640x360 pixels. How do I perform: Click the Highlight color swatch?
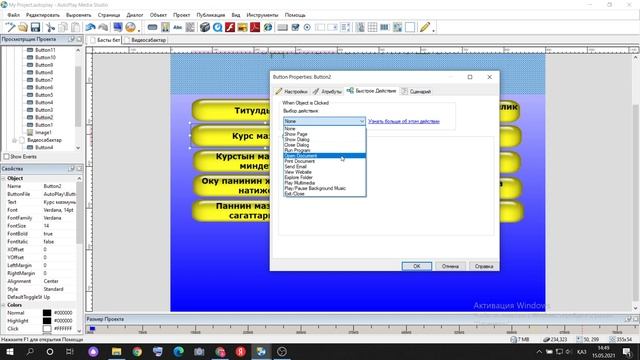pyautogui.click(x=47, y=321)
